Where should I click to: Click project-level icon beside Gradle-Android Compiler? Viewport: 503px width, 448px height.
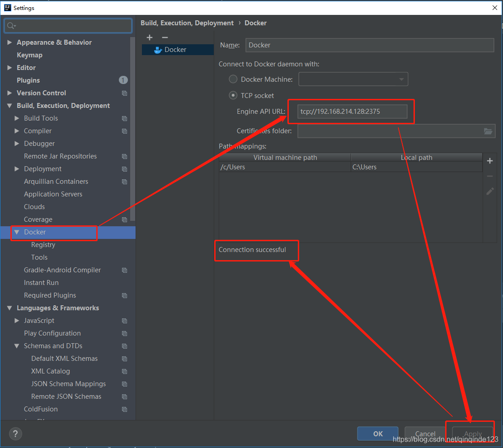point(124,271)
